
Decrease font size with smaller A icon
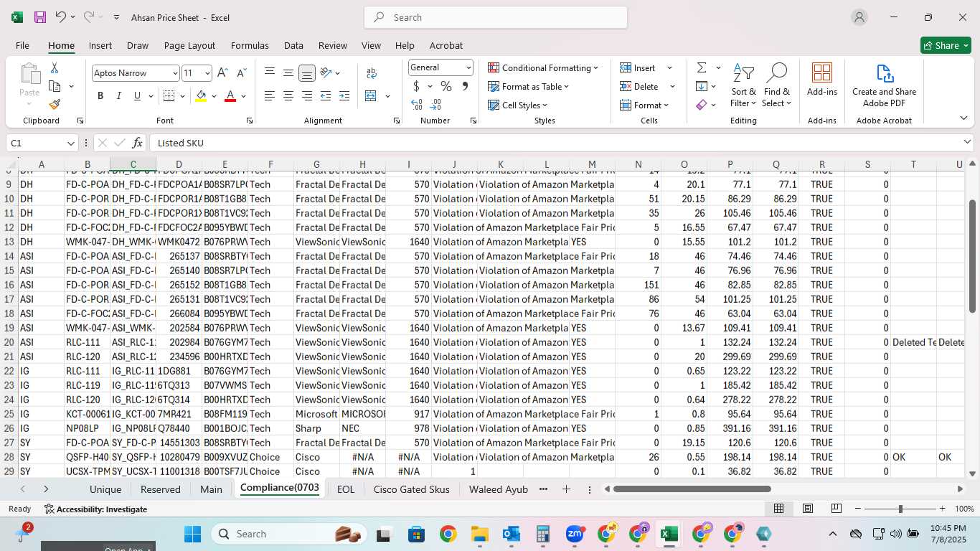[x=241, y=73]
